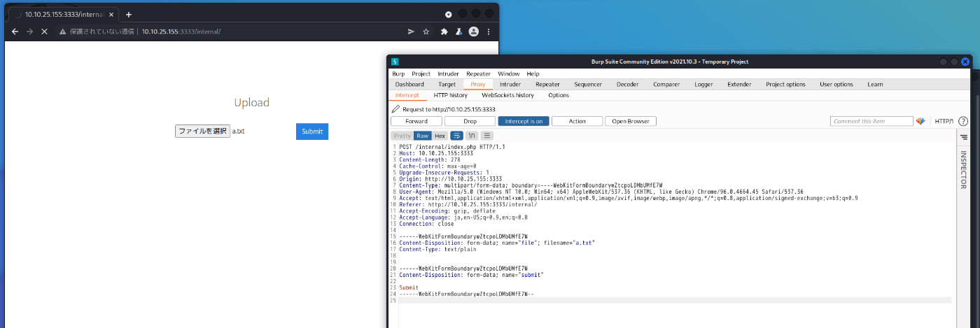Open the message editor hamburger menu

tap(488, 136)
